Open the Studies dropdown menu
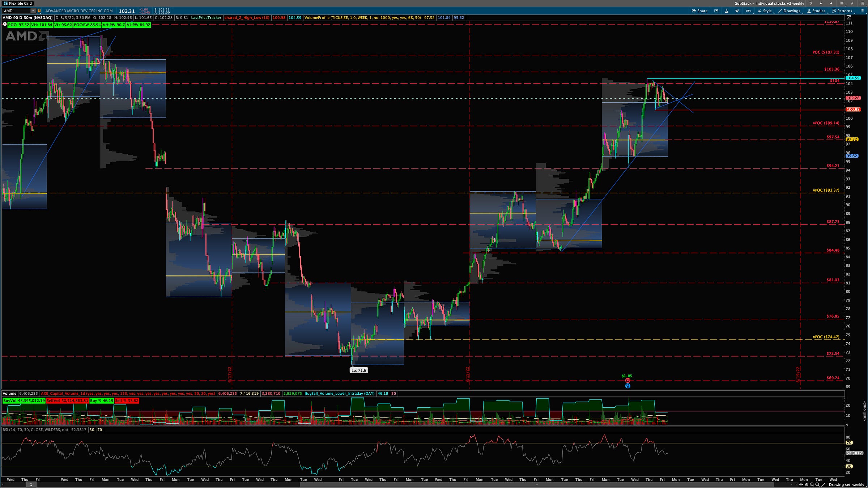Screen dimensions: 868x488 [816, 11]
